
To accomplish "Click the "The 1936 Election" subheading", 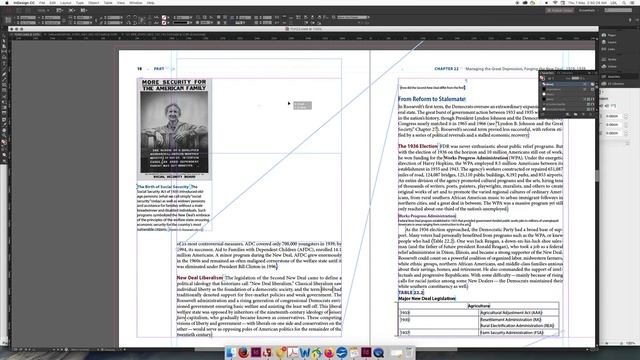I will coord(418,146).
